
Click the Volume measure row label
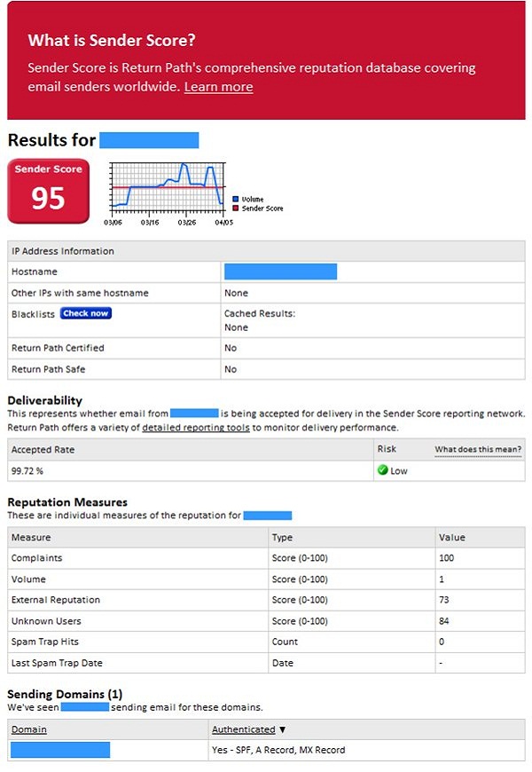[28, 579]
